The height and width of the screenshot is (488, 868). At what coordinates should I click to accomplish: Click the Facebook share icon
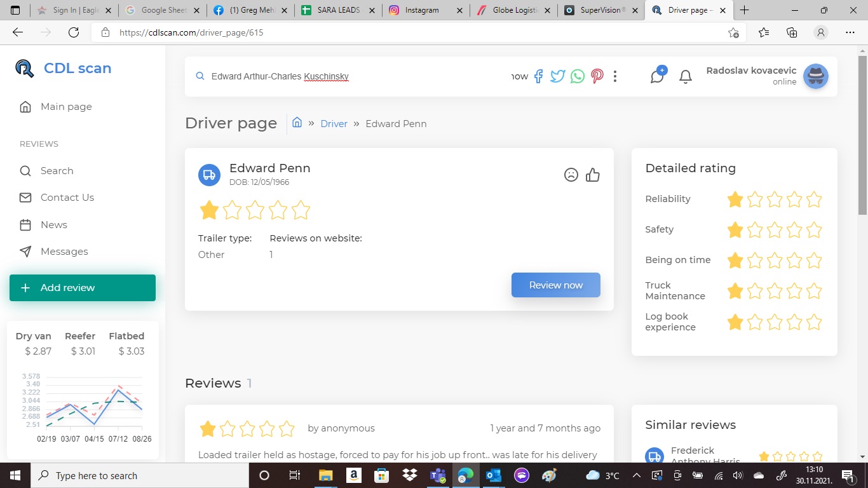pos(538,76)
